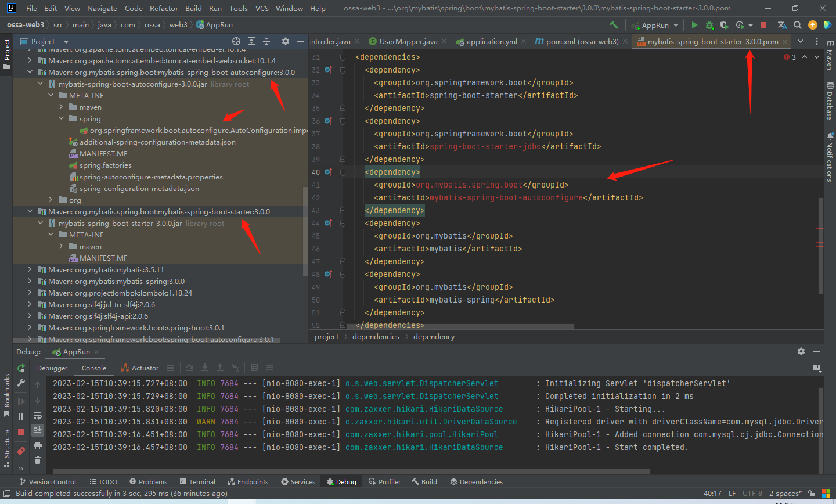The width and height of the screenshot is (836, 504).
Task: Open Terminal tool window
Action: click(x=197, y=482)
